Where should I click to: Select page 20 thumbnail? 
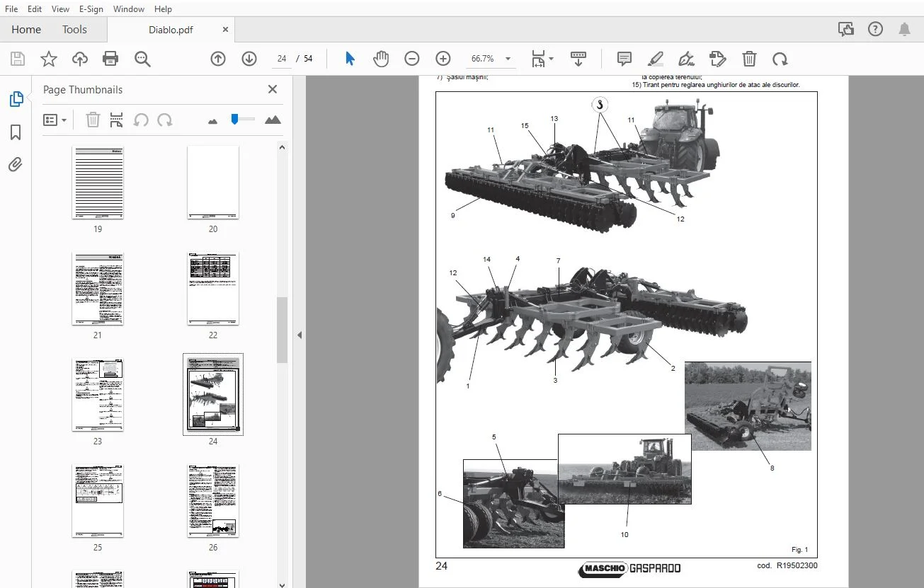click(x=213, y=183)
